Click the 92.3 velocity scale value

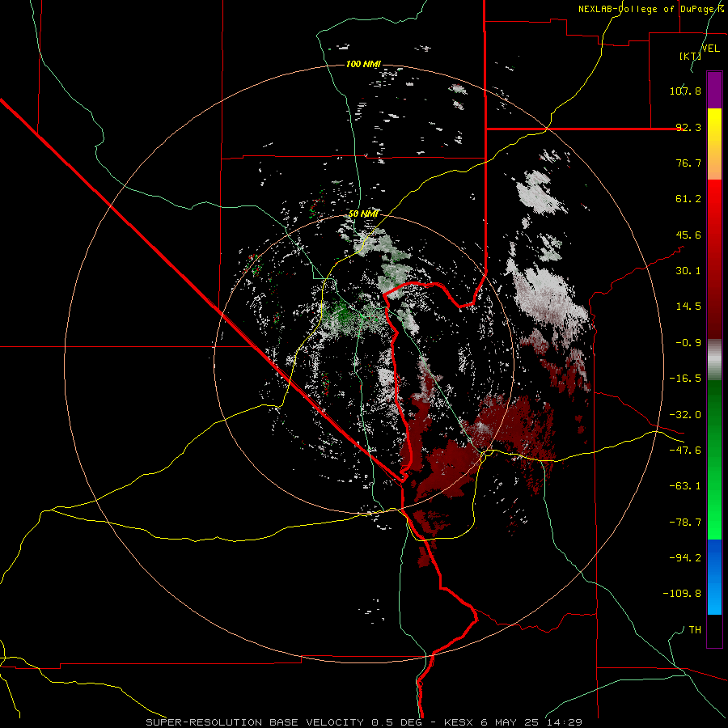pos(688,127)
